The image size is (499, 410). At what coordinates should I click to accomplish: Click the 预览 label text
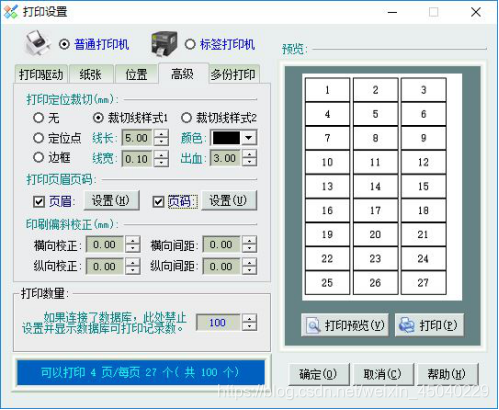295,49
